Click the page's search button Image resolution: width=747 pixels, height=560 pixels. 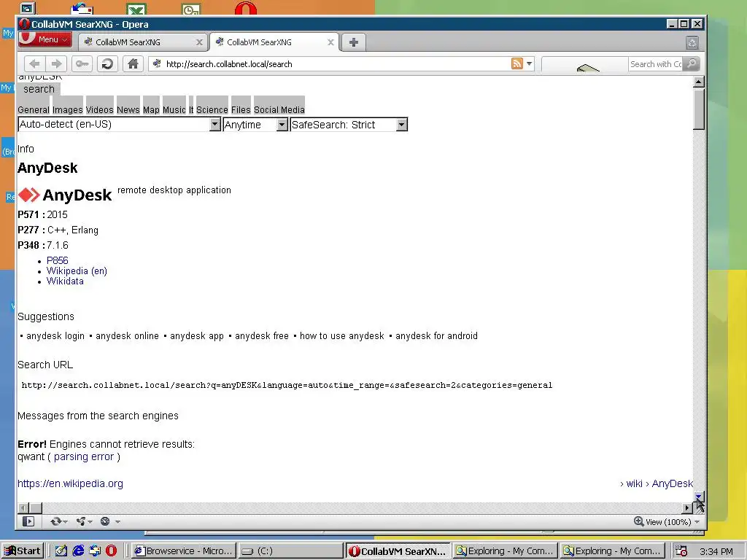click(x=39, y=89)
